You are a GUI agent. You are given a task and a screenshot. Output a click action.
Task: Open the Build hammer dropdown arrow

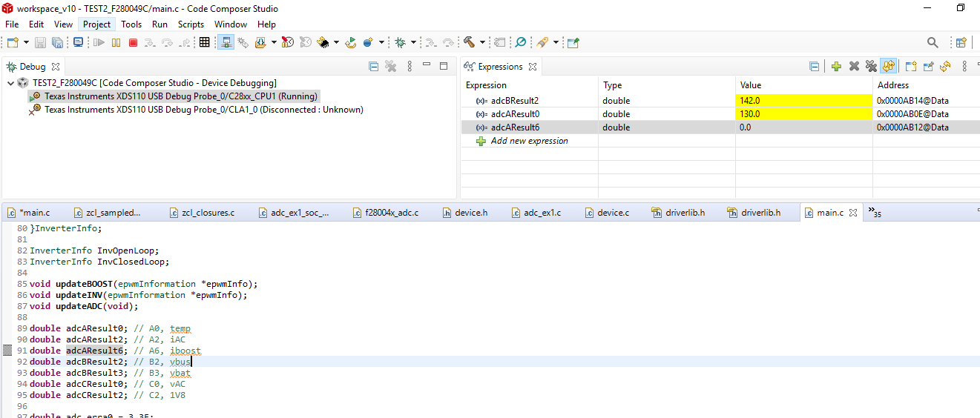[x=482, y=42]
